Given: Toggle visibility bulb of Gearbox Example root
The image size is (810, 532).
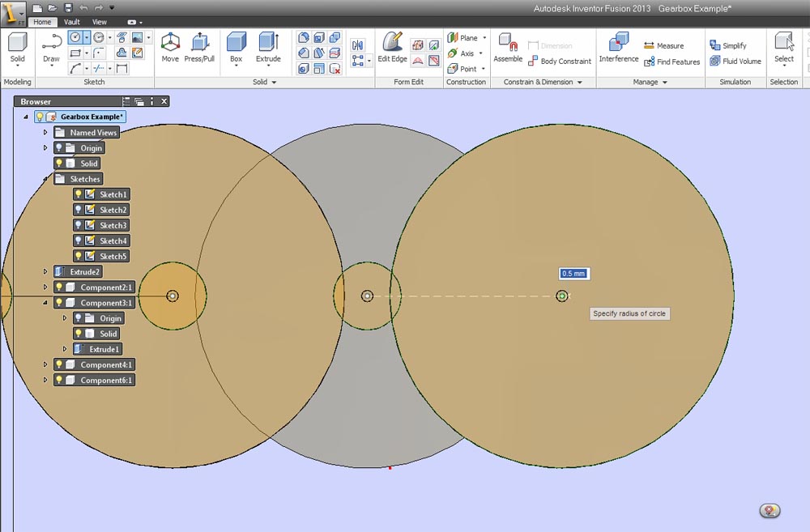Looking at the screenshot, I should pos(40,117).
